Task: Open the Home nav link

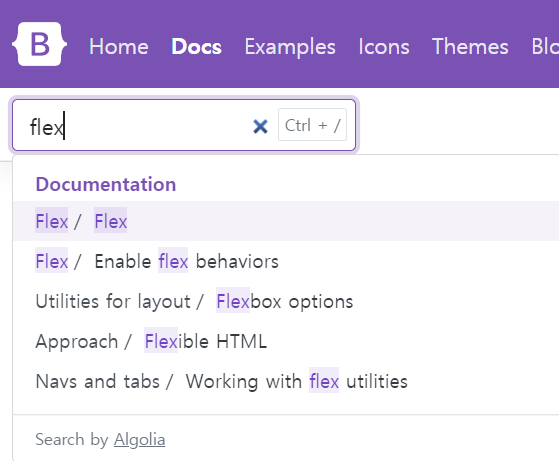Action: pyautogui.click(x=119, y=47)
